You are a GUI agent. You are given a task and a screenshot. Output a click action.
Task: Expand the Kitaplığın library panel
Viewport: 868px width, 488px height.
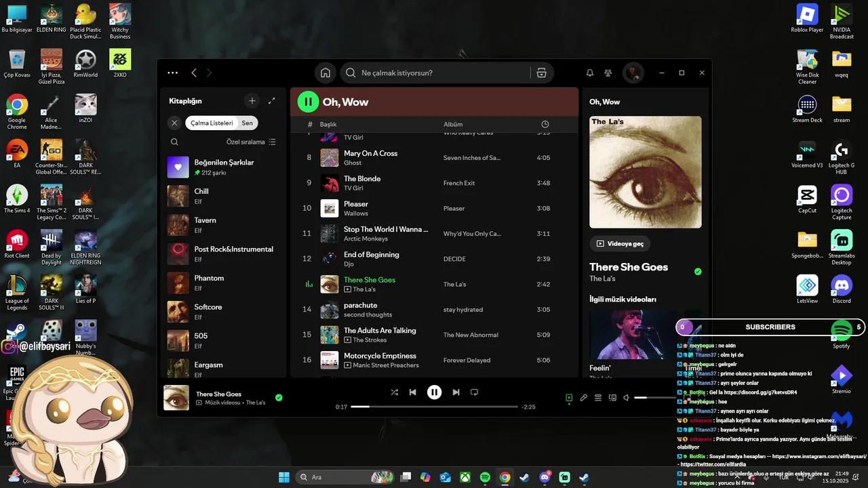[x=272, y=101]
